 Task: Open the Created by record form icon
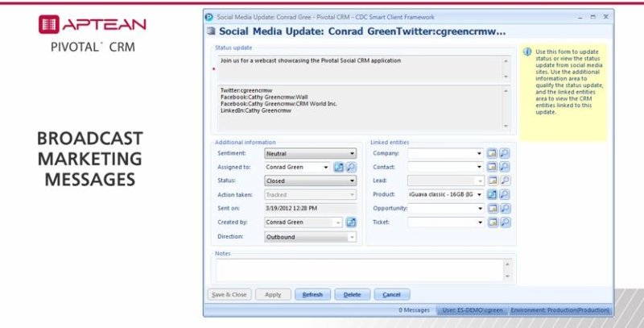point(351,222)
